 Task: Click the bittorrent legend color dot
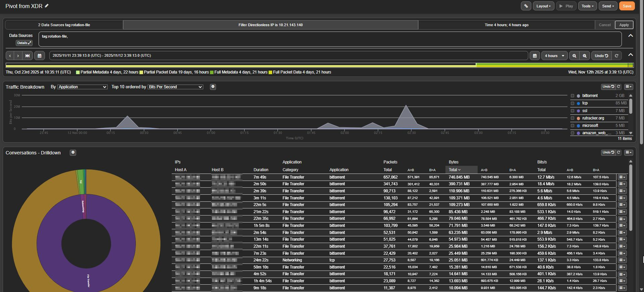tap(578, 96)
